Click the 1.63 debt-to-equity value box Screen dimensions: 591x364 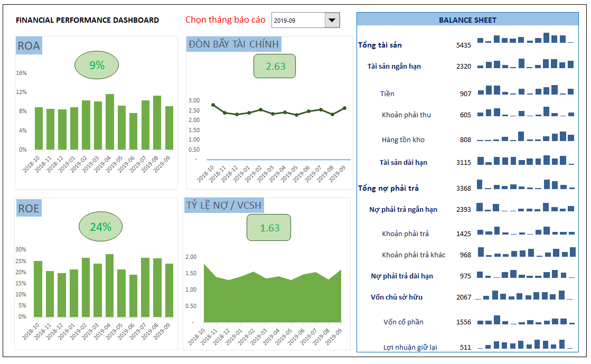[269, 228]
